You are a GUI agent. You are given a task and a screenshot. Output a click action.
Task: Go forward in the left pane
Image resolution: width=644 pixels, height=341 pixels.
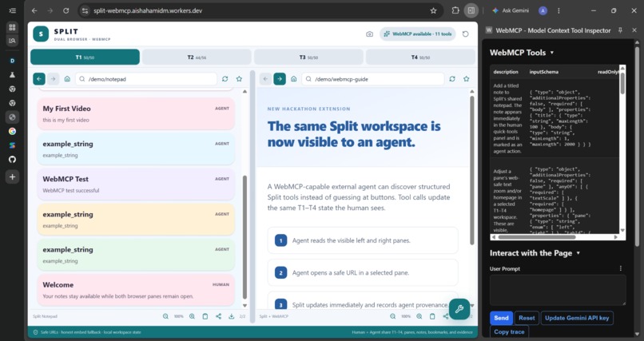(x=53, y=79)
